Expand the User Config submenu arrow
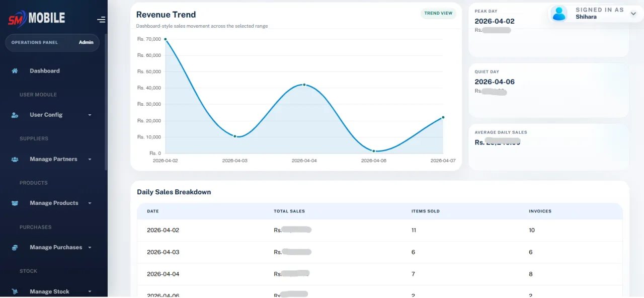Image resolution: width=644 pixels, height=298 pixels. click(90, 115)
